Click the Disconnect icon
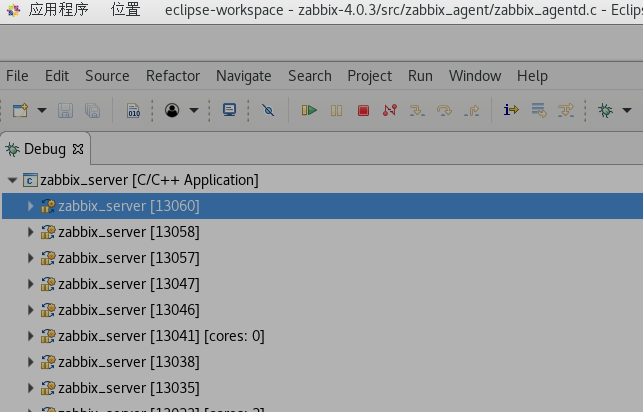 (390, 110)
